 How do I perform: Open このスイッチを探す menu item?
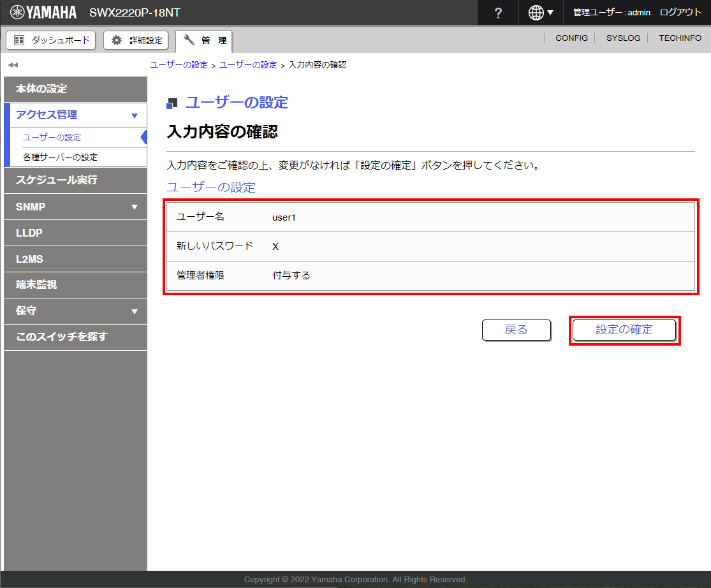coord(62,337)
